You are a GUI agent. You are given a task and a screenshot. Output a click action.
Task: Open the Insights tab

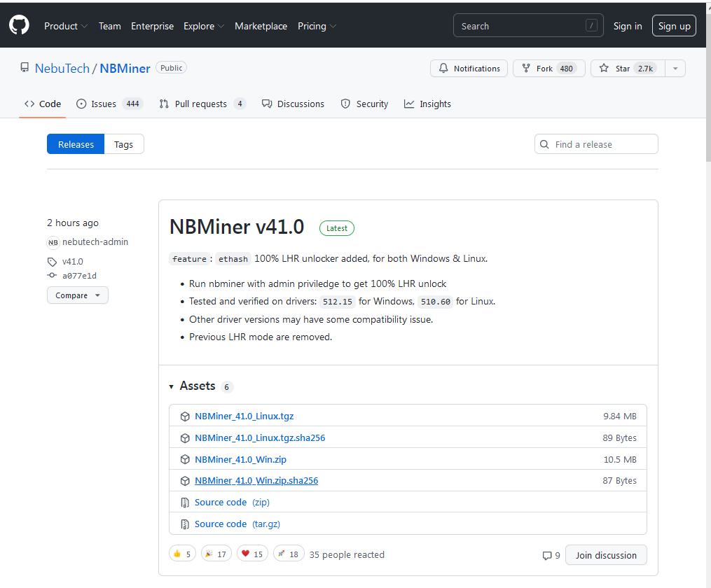tap(427, 104)
